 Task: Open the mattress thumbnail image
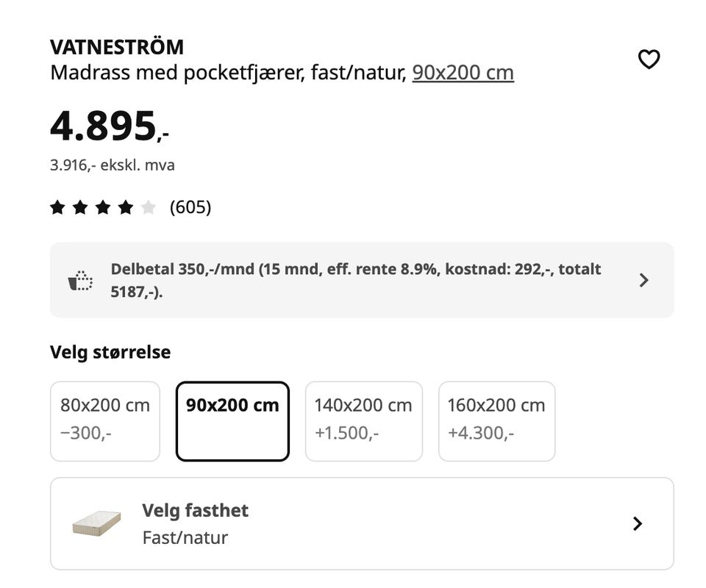[97, 523]
